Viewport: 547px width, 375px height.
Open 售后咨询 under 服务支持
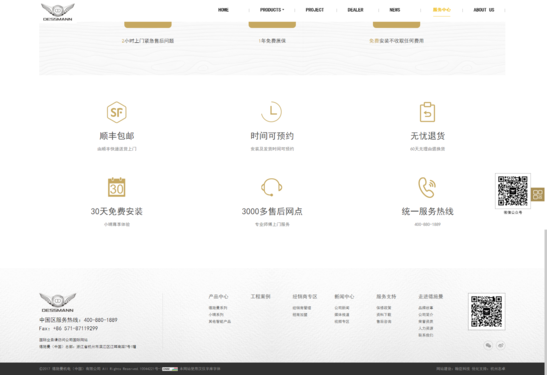coord(383,321)
